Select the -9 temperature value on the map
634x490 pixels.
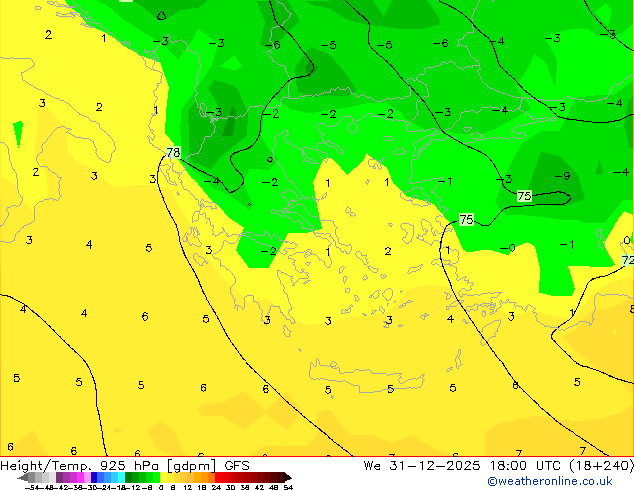562,176
